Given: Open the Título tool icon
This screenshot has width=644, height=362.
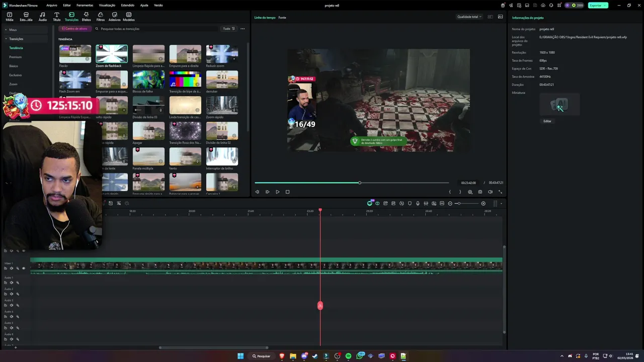Looking at the screenshot, I should (56, 17).
